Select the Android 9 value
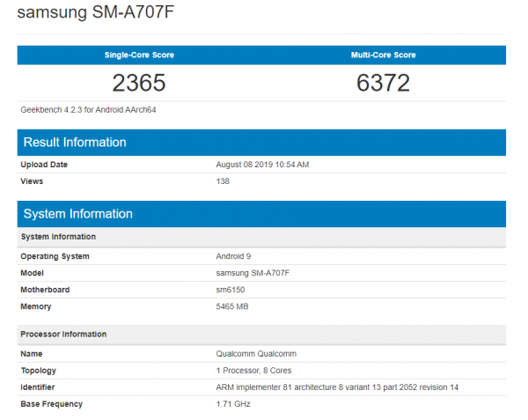The image size is (528, 420). point(233,256)
